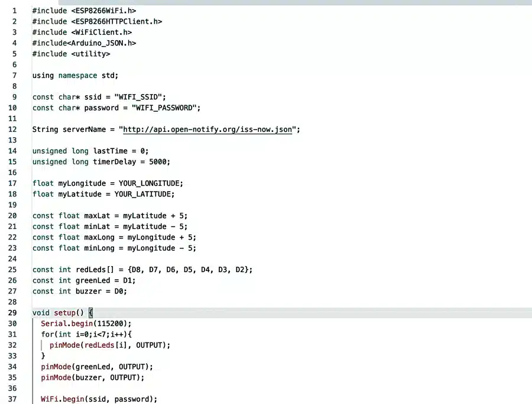Click the "WIFI_SSID" string literal
Image resolution: width=532 pixels, height=404 pixels.
(x=140, y=97)
